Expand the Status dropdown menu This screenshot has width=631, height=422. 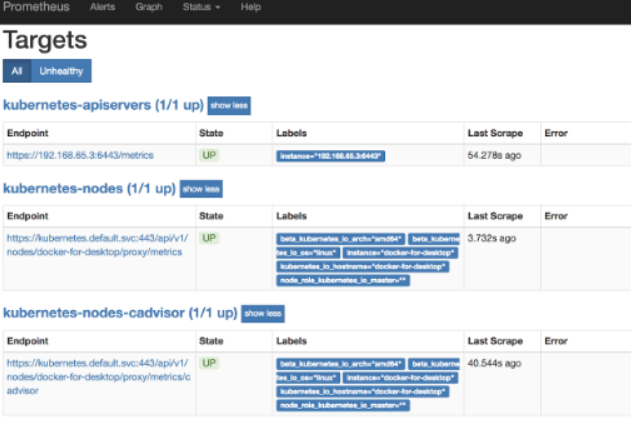click(201, 7)
